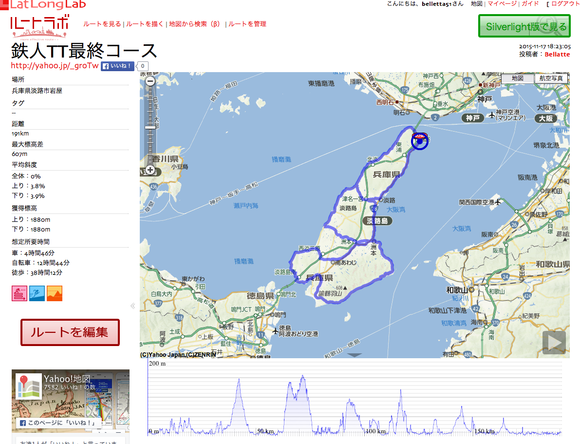Switch map to 地図 map view

pos(518,78)
